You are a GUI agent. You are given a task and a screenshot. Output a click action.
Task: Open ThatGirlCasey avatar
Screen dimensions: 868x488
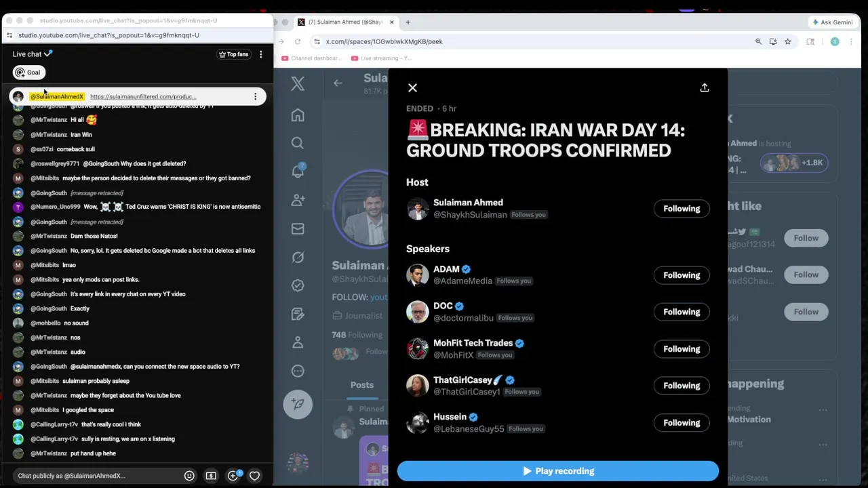(x=418, y=386)
